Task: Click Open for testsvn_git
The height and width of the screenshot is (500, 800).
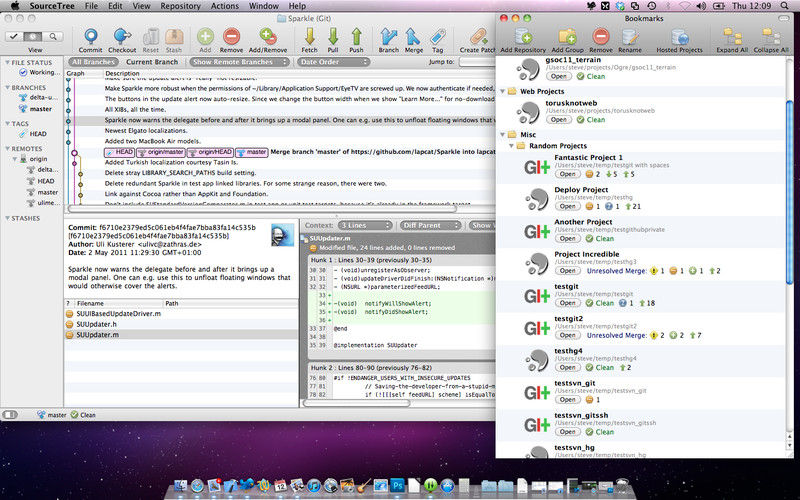Action: [567, 399]
